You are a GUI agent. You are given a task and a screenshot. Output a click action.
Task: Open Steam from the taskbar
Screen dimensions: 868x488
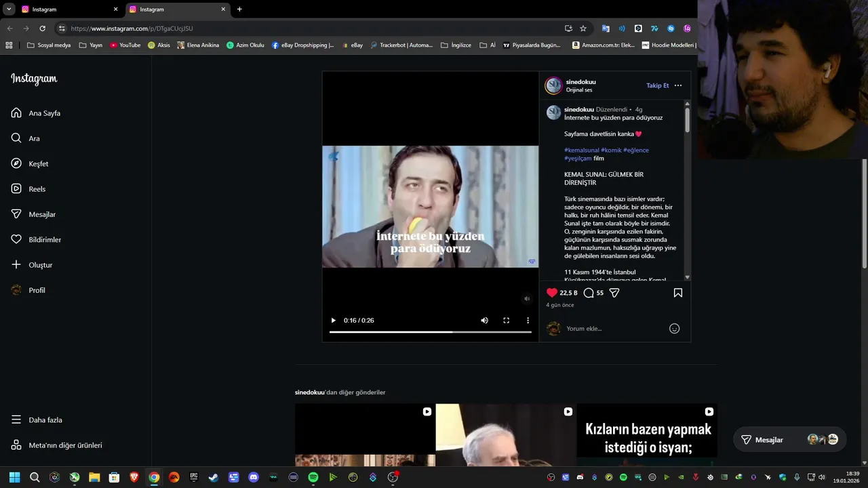214,477
